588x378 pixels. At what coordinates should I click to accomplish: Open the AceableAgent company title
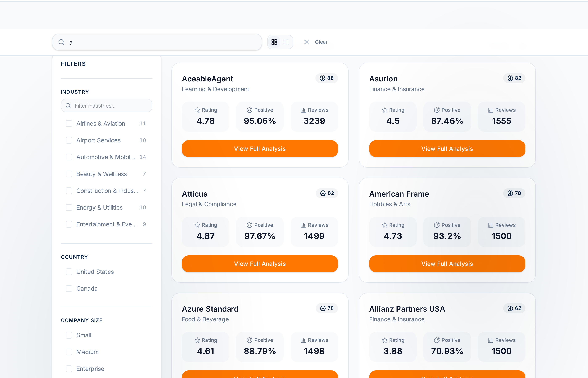pyautogui.click(x=207, y=79)
